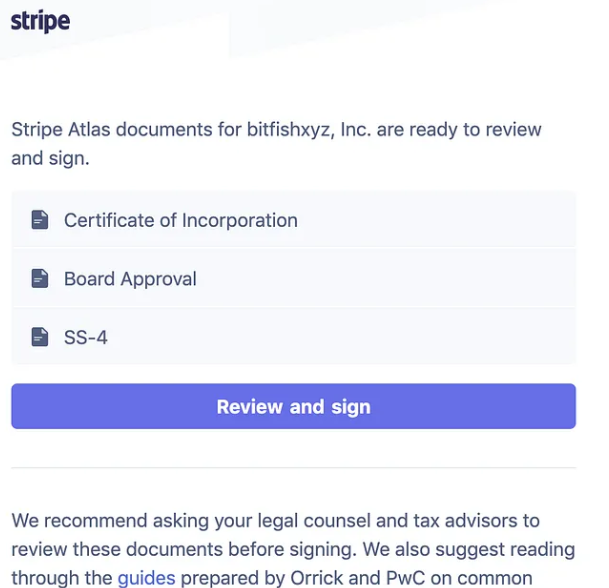Image resolution: width=609 pixels, height=588 pixels.
Task: Click the Board Approval document icon
Action: coord(40,279)
